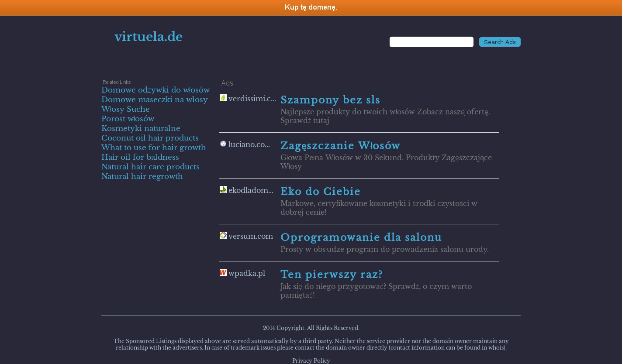The height and width of the screenshot is (364, 622).
Task: Click the wpadka.pl advertiser domain
Action: 247,273
